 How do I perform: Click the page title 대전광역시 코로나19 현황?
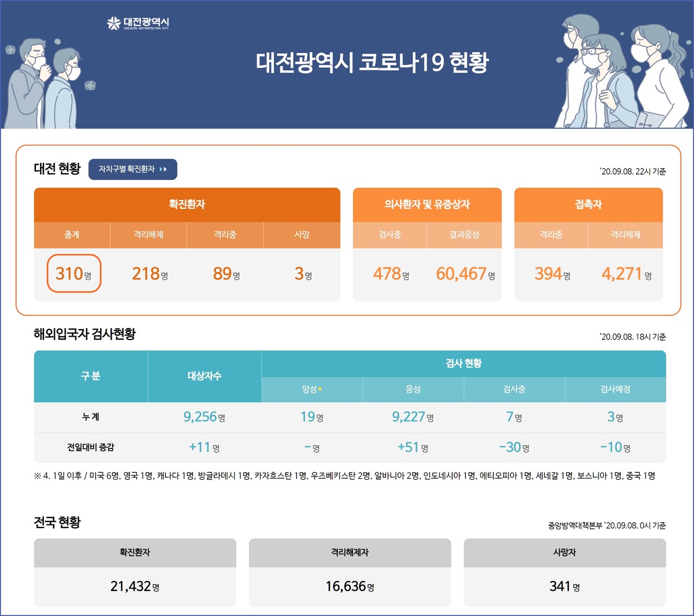(x=372, y=62)
